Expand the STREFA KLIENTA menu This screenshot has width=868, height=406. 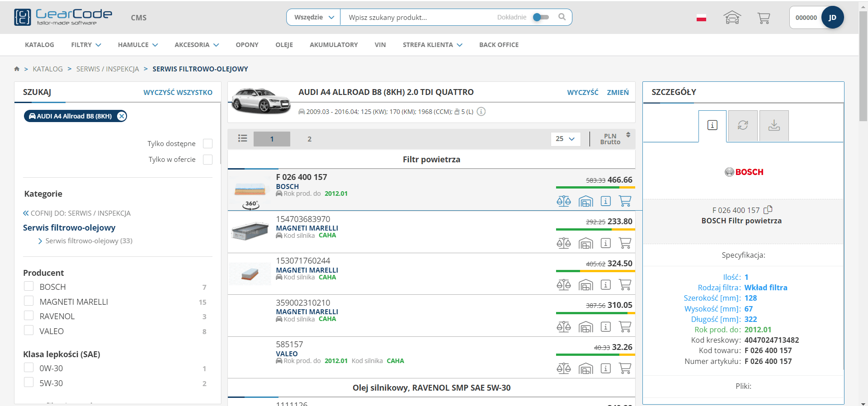tap(433, 45)
